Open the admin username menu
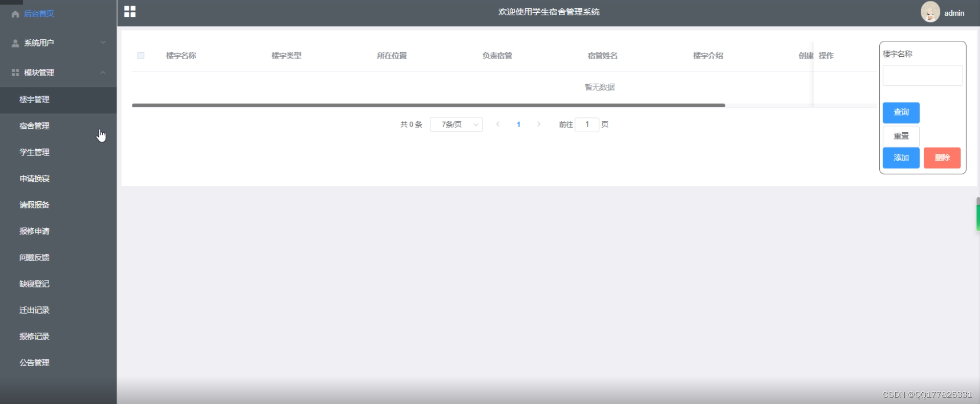Viewport: 980px width, 404px height. coord(954,13)
